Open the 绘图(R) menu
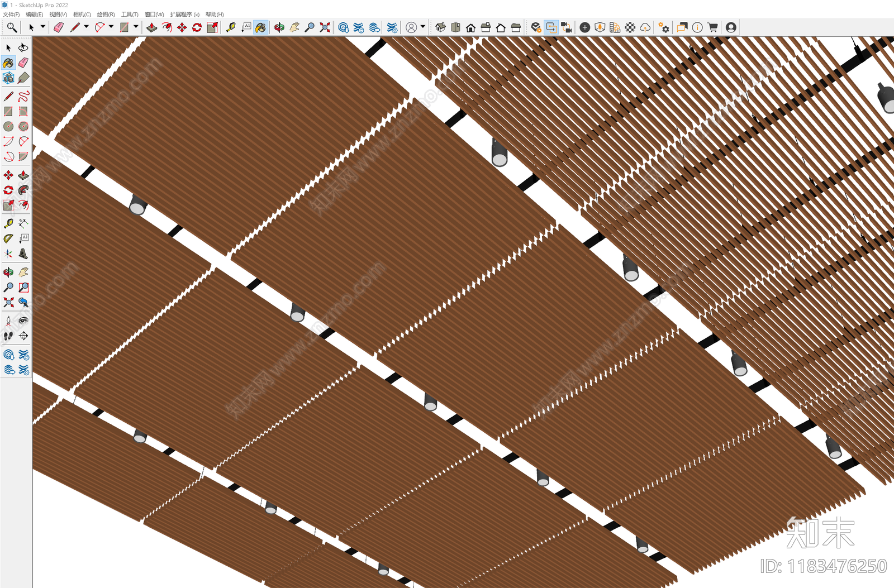 [x=106, y=15]
